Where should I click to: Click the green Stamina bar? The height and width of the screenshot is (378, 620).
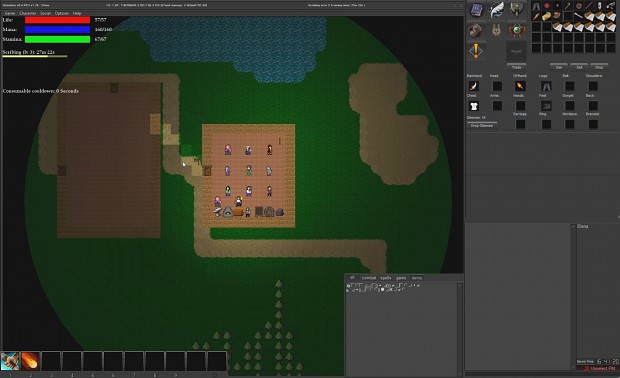point(57,39)
